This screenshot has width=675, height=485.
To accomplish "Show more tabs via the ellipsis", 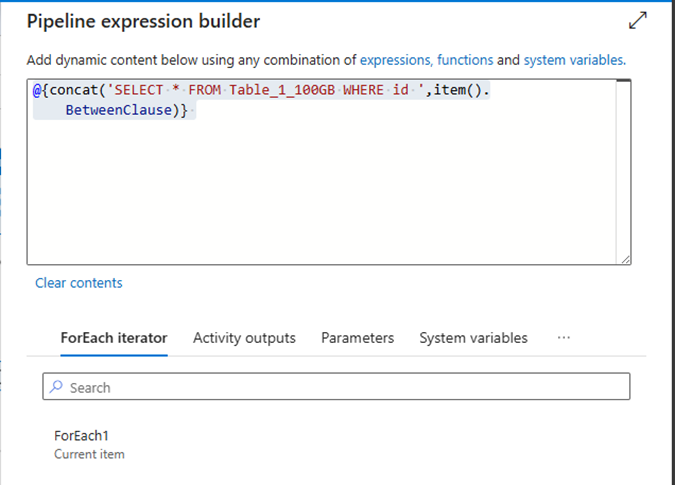I will click(563, 338).
